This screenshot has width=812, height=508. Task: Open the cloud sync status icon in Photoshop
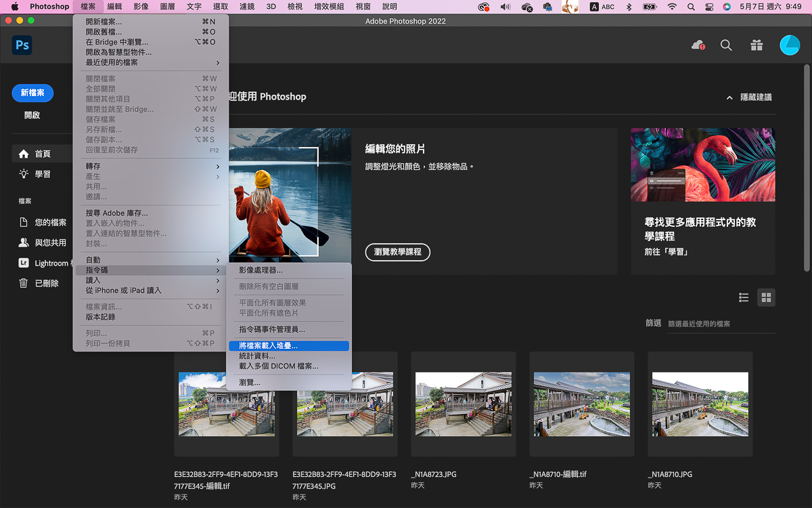click(698, 45)
